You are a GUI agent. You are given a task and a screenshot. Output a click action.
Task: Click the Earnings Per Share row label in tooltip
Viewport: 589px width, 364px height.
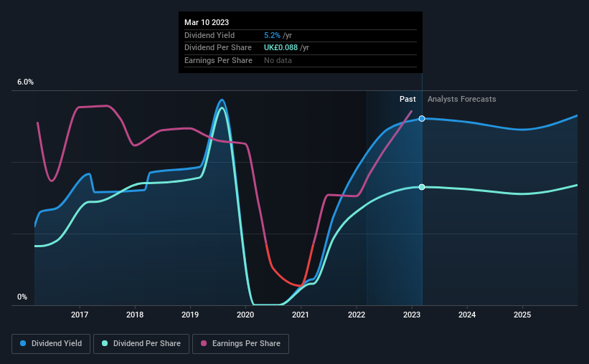coord(218,60)
